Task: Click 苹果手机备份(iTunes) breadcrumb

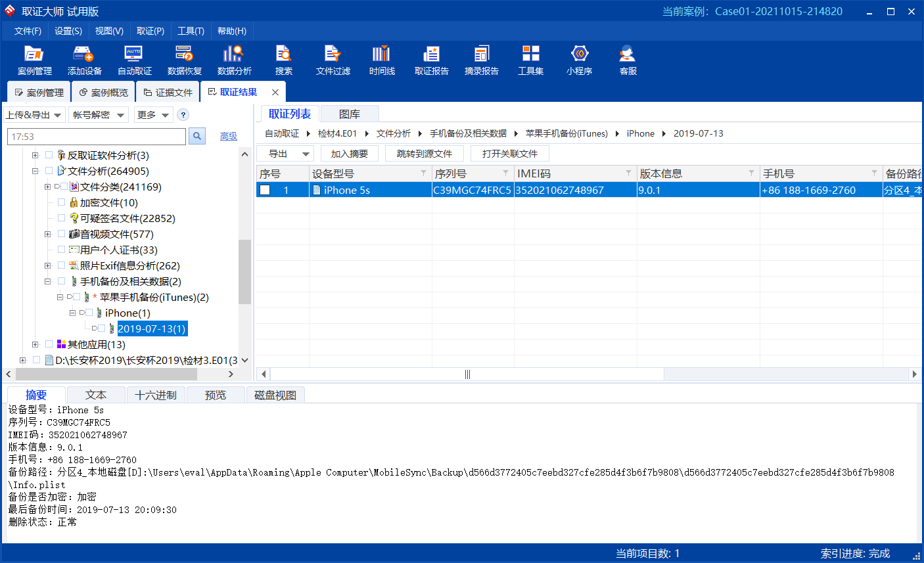Action: point(566,133)
